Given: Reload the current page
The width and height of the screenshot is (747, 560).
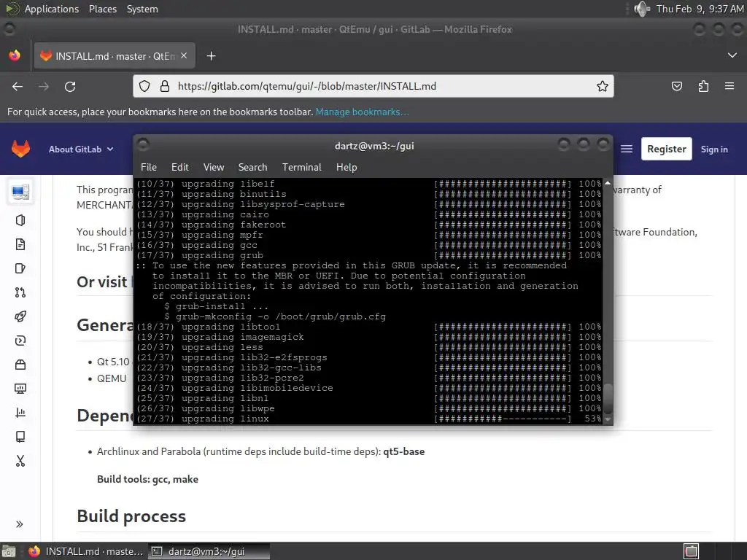Looking at the screenshot, I should point(70,86).
